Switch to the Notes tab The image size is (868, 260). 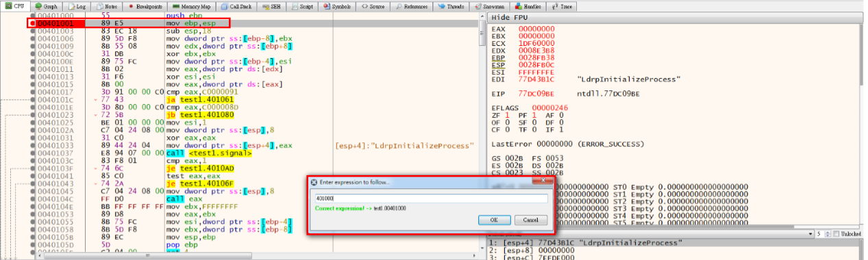tap(107, 6)
